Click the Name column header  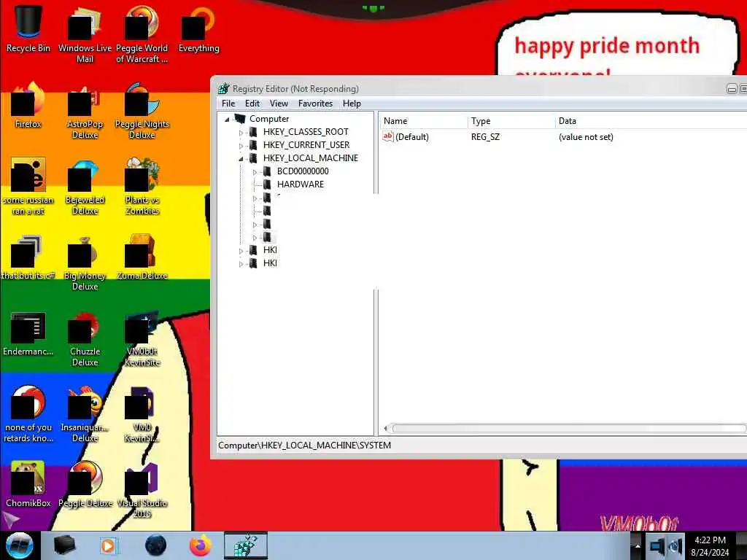click(424, 121)
